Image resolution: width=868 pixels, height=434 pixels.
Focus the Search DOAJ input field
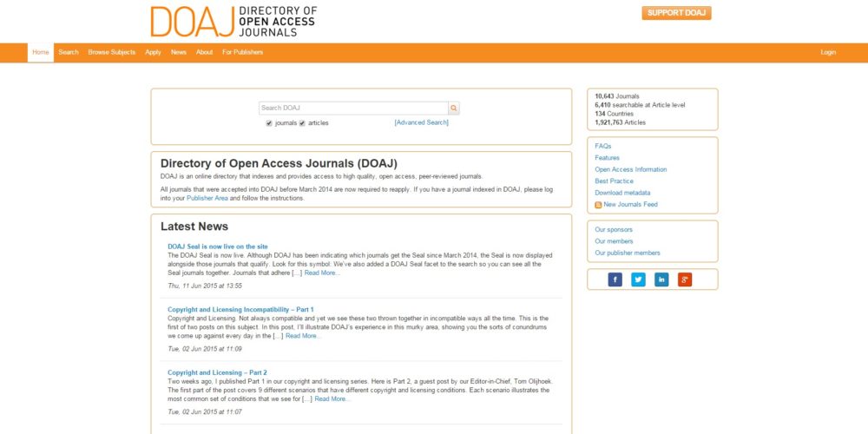pos(353,108)
